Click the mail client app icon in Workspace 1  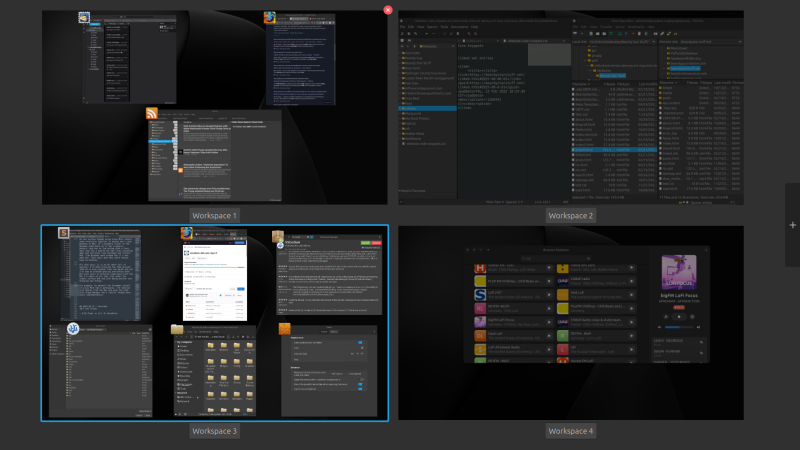tap(88, 18)
